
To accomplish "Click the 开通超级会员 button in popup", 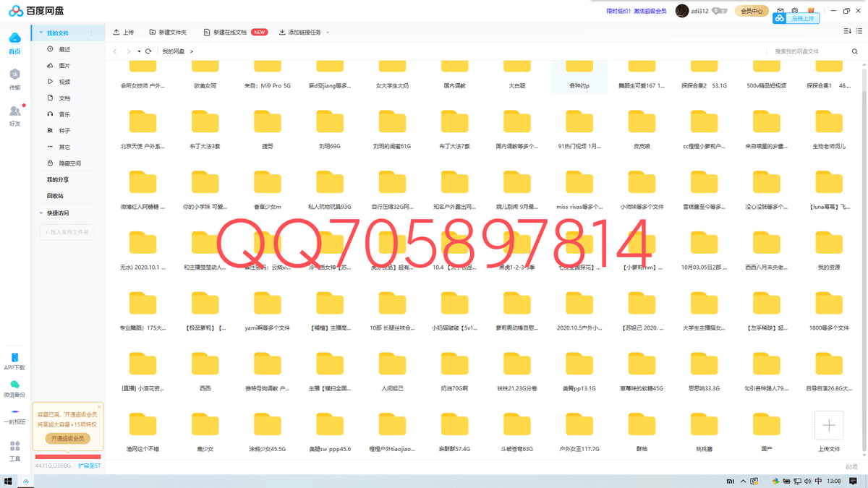I will click(67, 438).
